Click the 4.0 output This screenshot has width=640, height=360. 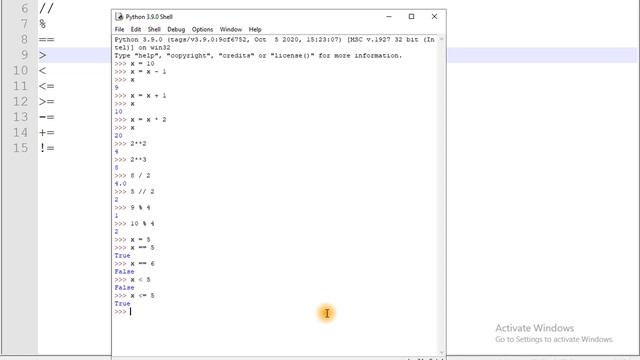tap(120, 184)
